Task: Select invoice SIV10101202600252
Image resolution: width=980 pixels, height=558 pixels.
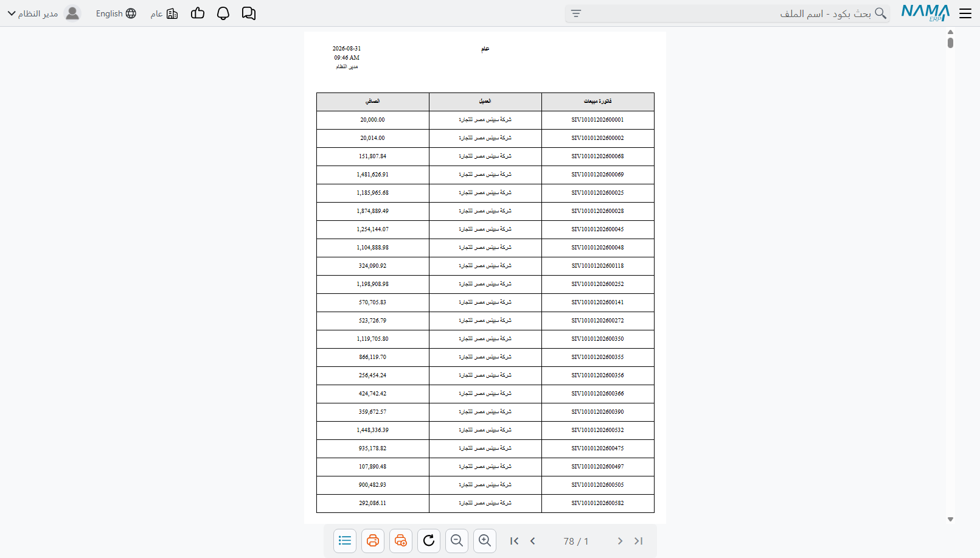Action: click(x=598, y=284)
